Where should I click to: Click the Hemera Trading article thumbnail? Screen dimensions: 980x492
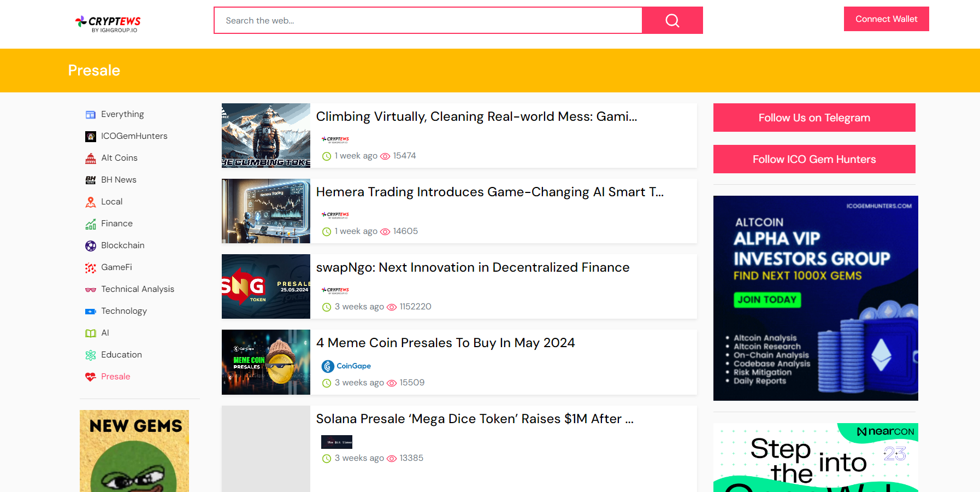[266, 211]
